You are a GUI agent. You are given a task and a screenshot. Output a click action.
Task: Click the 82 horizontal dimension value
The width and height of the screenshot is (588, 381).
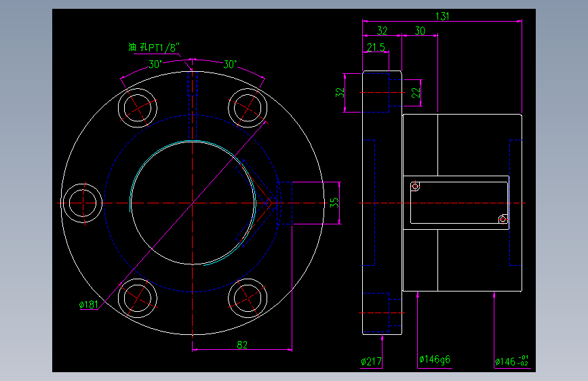pos(242,344)
